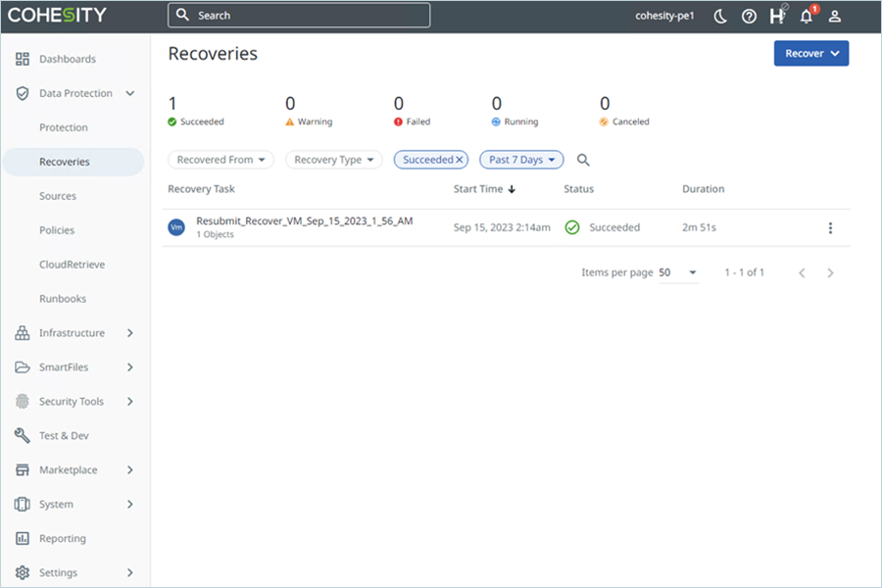The width and height of the screenshot is (882, 588).
Task: Open Policies in sidebar
Action: (57, 230)
